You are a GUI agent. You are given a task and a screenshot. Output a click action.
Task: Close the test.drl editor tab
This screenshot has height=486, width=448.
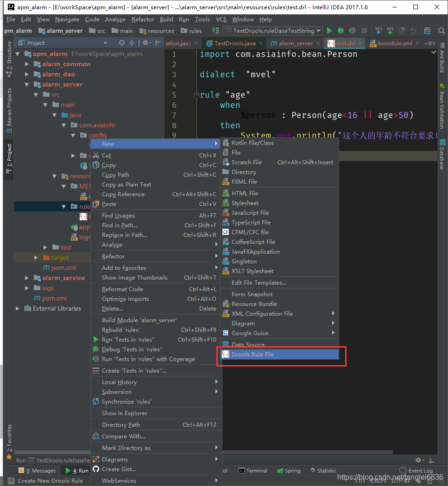click(360, 44)
